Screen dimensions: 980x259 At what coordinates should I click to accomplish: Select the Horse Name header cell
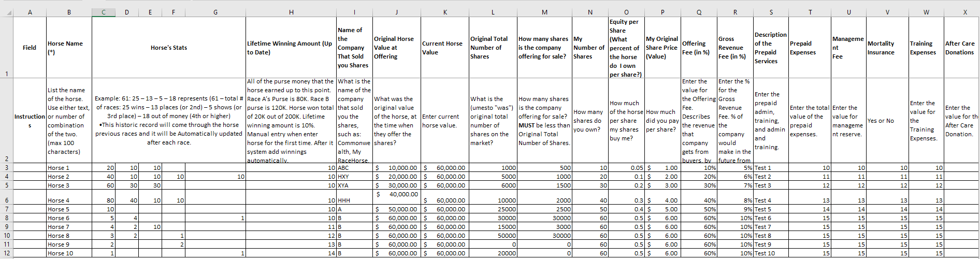(69, 48)
